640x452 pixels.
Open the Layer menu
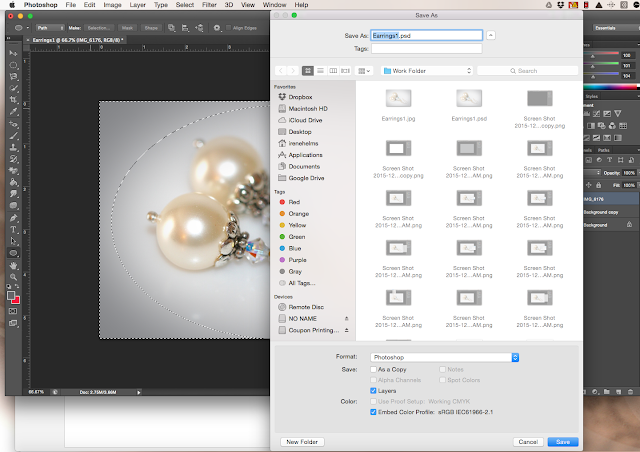138,5
